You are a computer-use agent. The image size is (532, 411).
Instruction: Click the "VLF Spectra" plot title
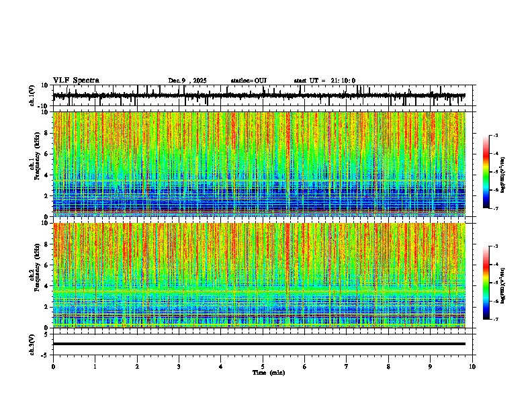[76, 81]
